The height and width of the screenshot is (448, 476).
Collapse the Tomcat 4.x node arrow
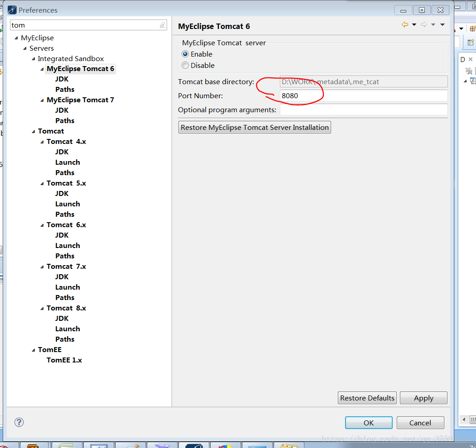pos(42,142)
